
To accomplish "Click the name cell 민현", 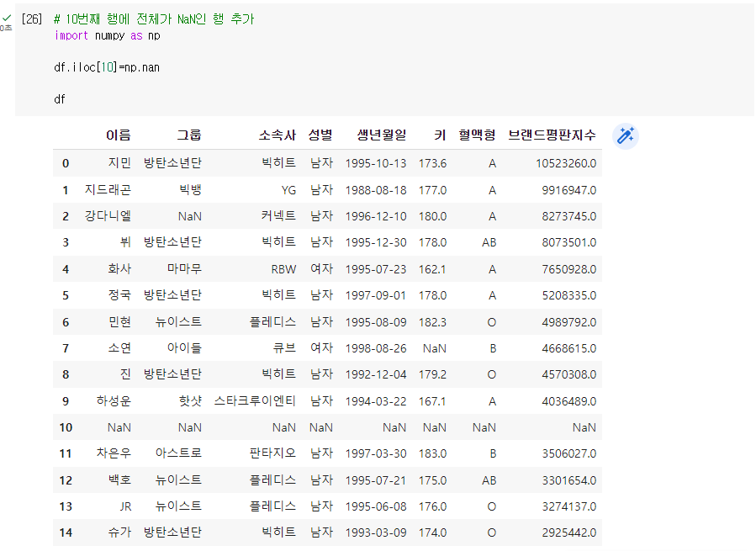I will [x=119, y=322].
